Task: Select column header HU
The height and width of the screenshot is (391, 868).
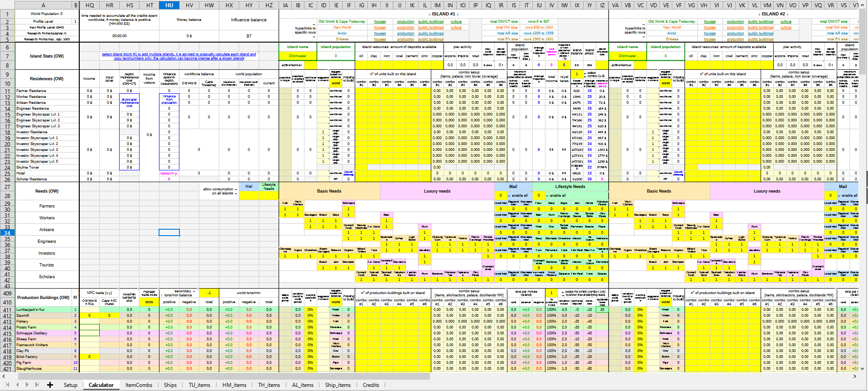Action: coord(169,5)
